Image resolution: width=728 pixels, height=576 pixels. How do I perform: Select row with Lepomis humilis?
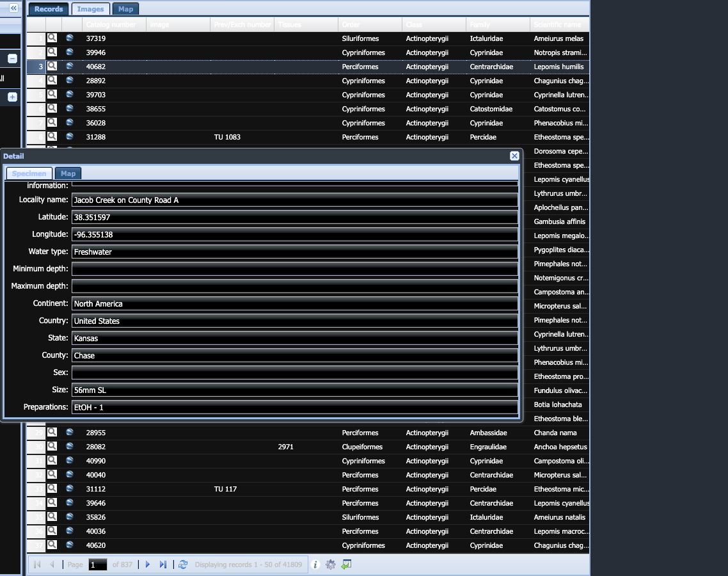(308, 67)
